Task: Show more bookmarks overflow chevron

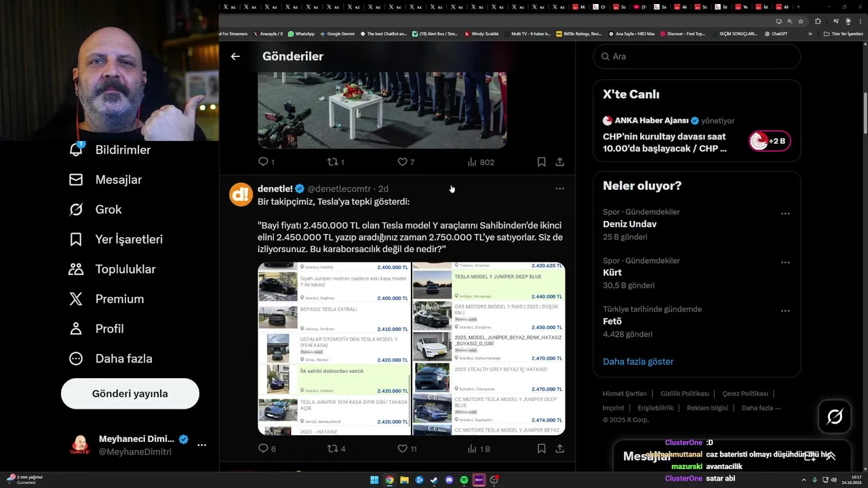Action: pyautogui.click(x=810, y=33)
